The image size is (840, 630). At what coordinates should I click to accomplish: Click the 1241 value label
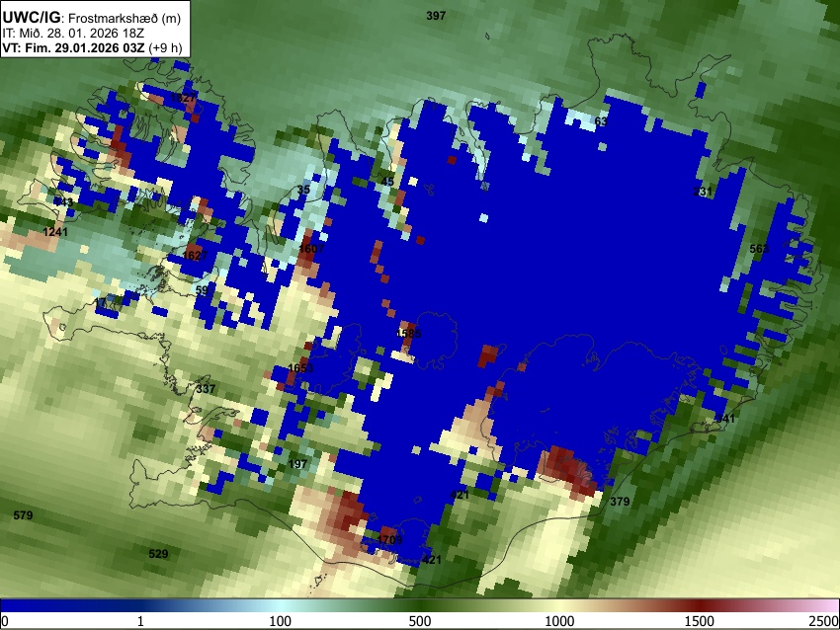pyautogui.click(x=55, y=232)
